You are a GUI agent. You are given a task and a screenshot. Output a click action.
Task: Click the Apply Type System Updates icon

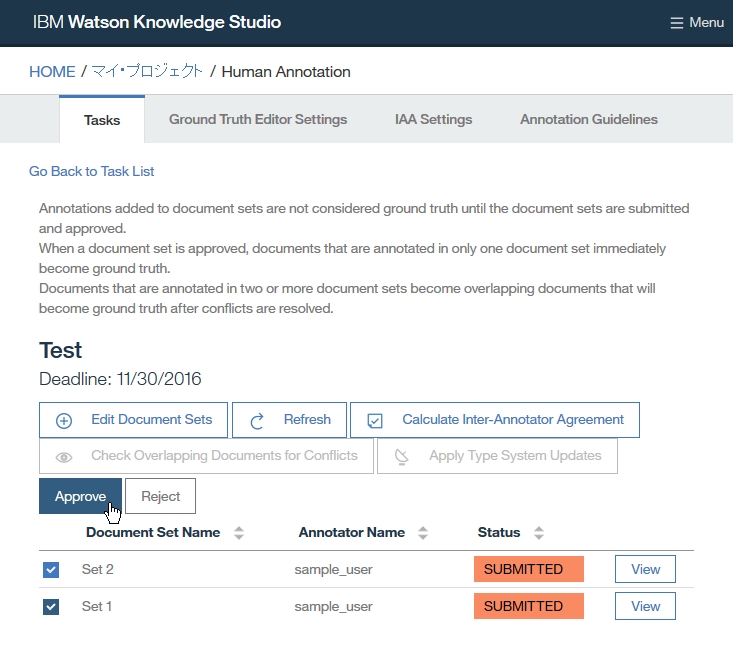click(x=402, y=457)
